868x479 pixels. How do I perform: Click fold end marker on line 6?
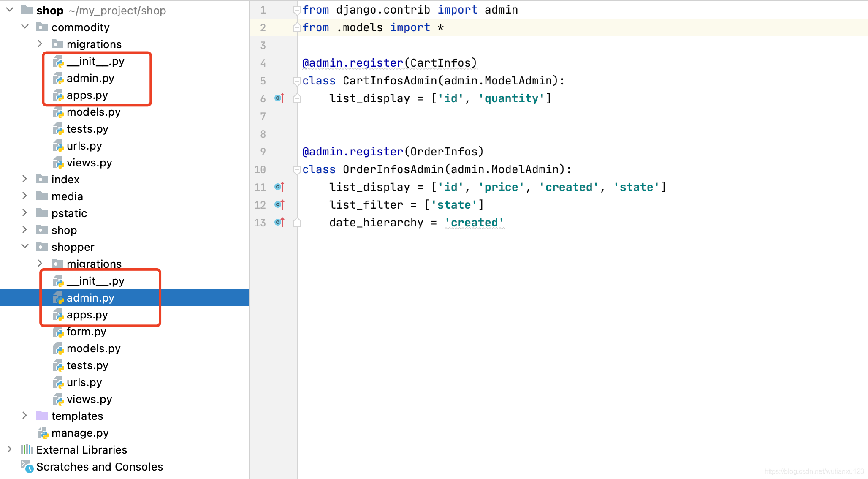pos(297,98)
